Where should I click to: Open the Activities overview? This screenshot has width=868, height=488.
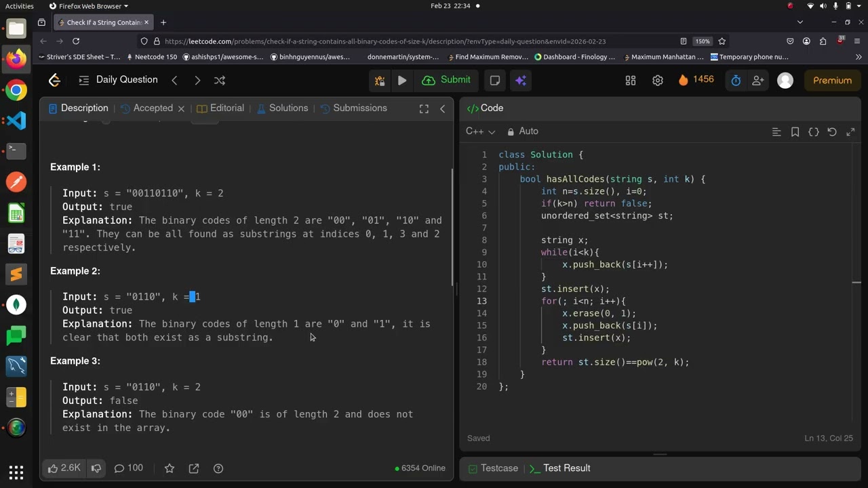[19, 6]
